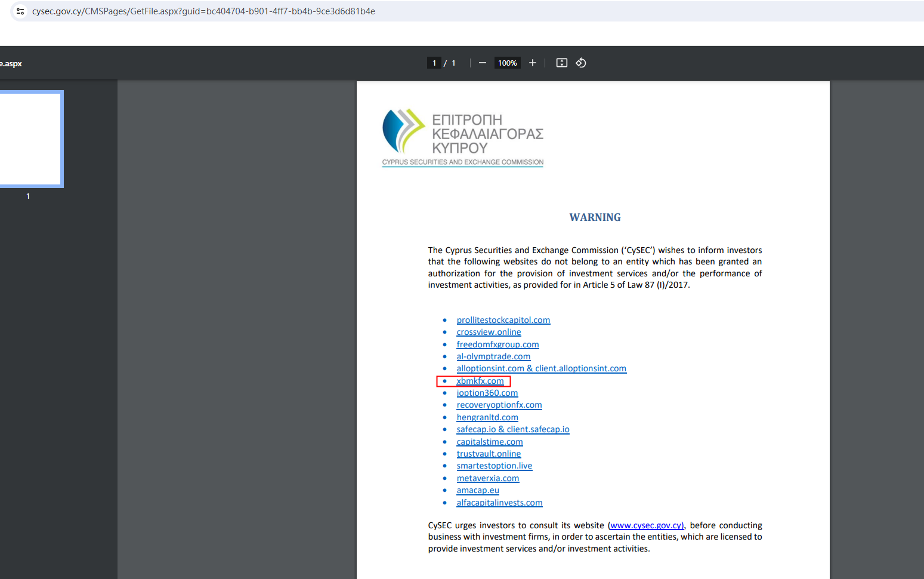Open safecap.io & client.safecap.io link
The image size is (924, 579).
pyautogui.click(x=513, y=429)
